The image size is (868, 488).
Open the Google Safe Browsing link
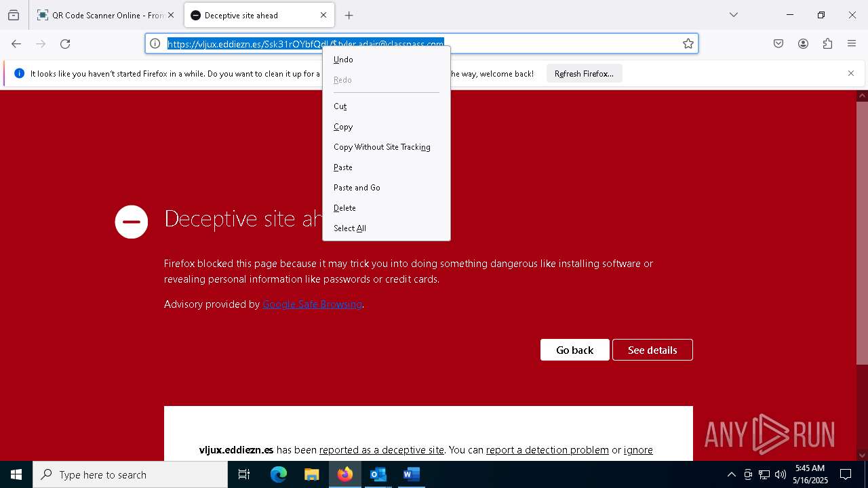312,304
